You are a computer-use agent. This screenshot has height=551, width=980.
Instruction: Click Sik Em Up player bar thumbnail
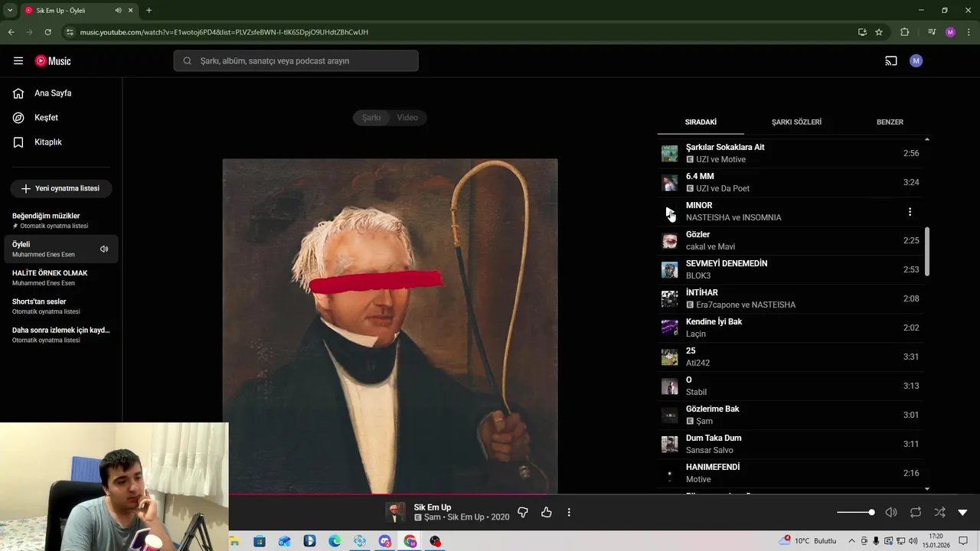[x=395, y=513]
